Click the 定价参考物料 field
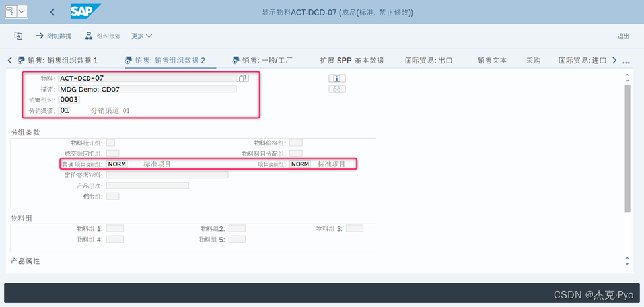644x307 pixels. click(167, 175)
